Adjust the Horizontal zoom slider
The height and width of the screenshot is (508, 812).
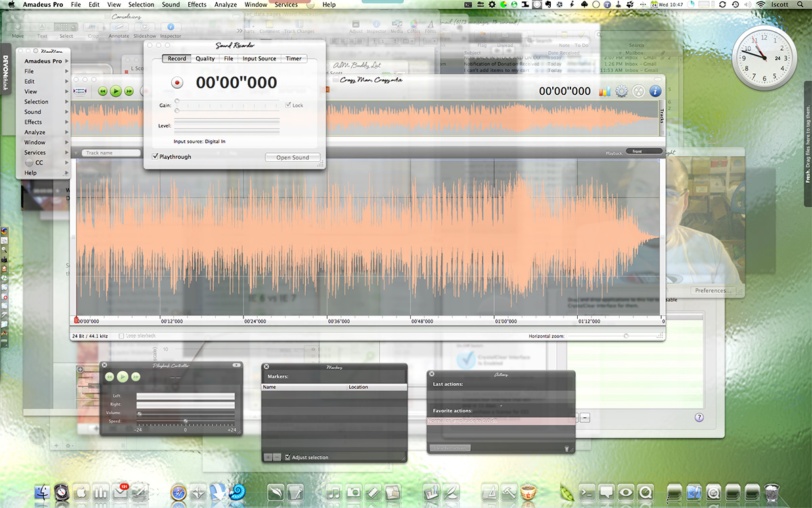click(x=625, y=336)
